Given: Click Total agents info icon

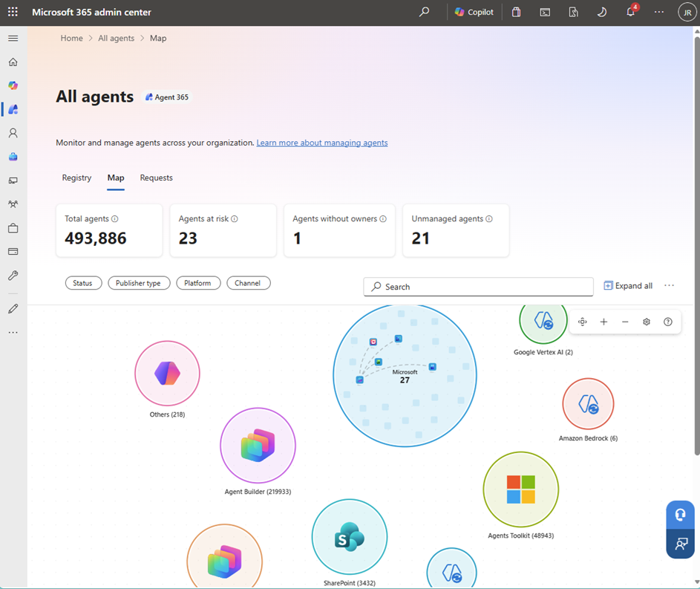Looking at the screenshot, I should [115, 219].
